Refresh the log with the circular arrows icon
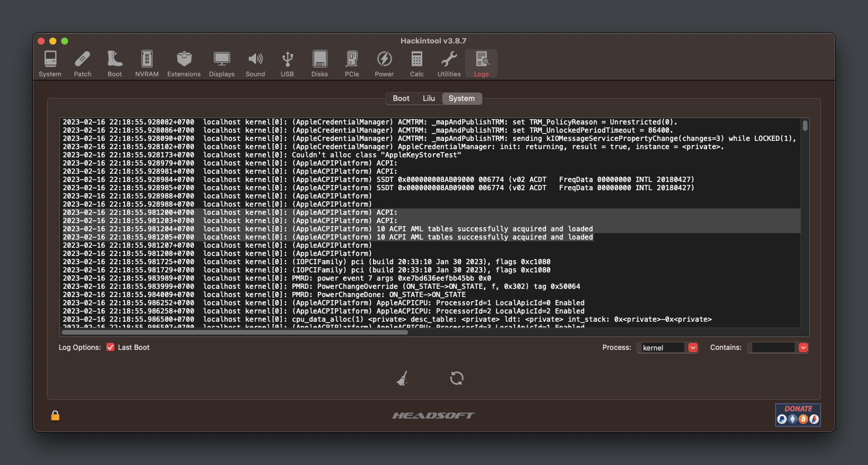Screen dimensions: 868x465 click(457, 378)
